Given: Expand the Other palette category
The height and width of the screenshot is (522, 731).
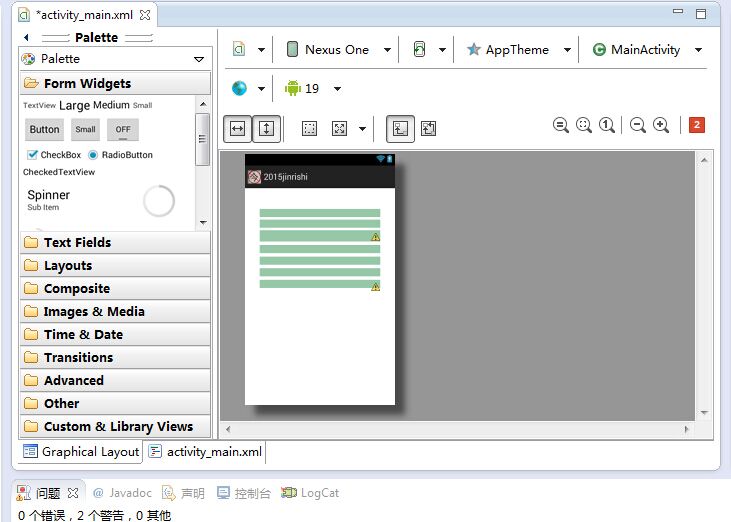Looking at the screenshot, I should [x=115, y=403].
